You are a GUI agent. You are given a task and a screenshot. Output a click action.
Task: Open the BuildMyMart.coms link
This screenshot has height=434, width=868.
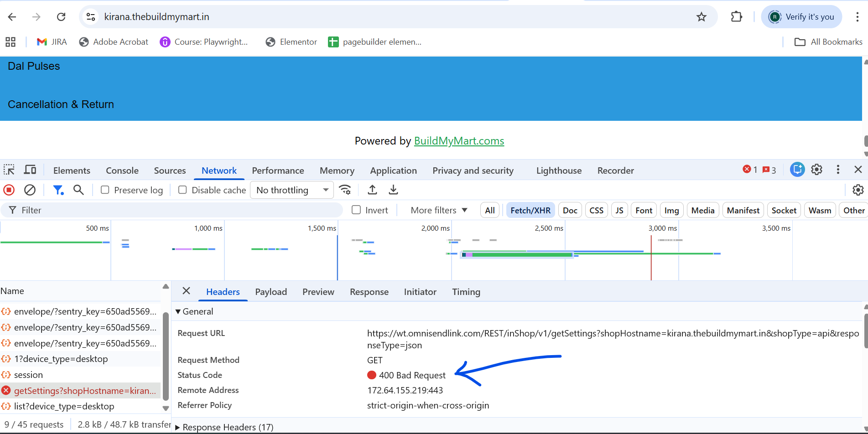point(459,141)
